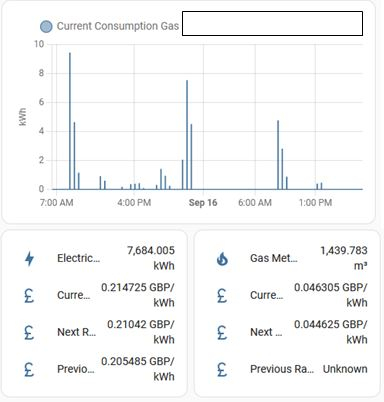Select the 0.205485 GBP/kWh value
The image size is (384, 402).
point(138,369)
